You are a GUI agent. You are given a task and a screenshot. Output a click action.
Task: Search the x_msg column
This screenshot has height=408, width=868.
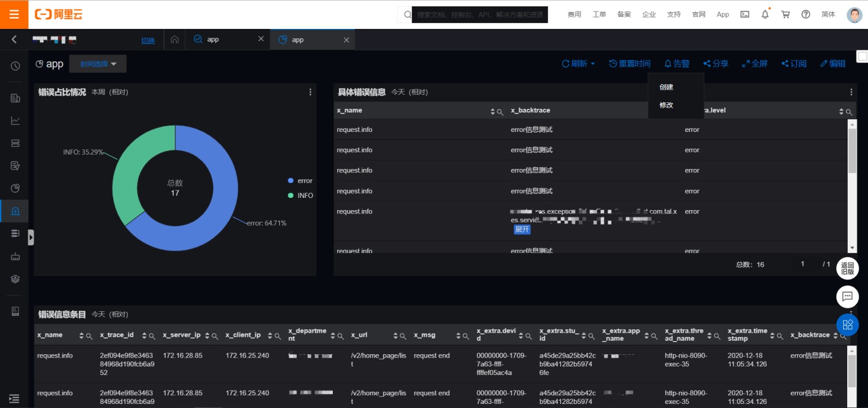466,336
